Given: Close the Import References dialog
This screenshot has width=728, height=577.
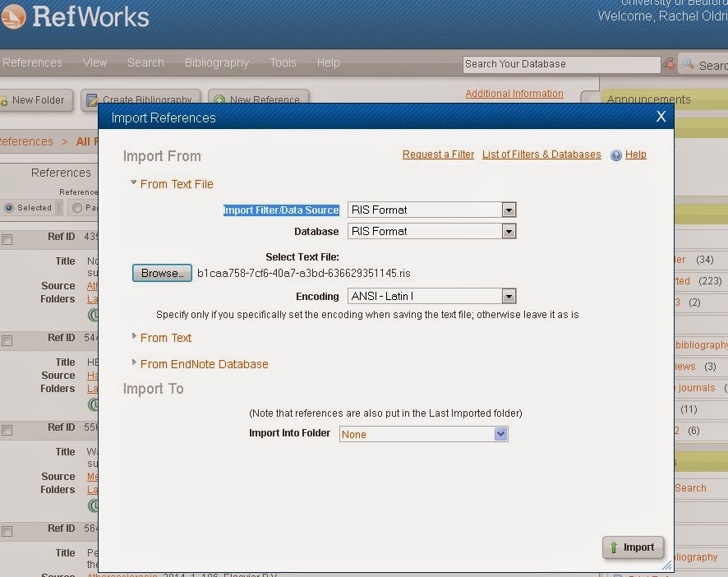Looking at the screenshot, I should click(x=661, y=116).
